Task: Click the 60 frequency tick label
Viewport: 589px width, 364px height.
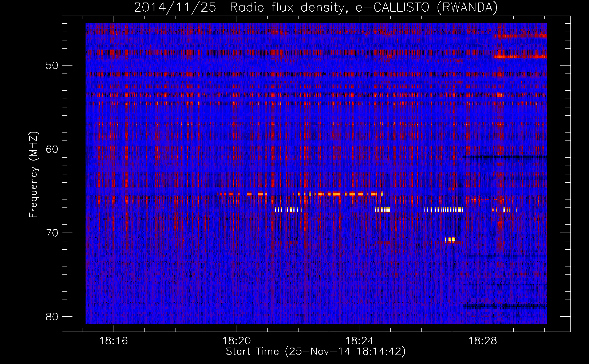Action: click(x=52, y=149)
